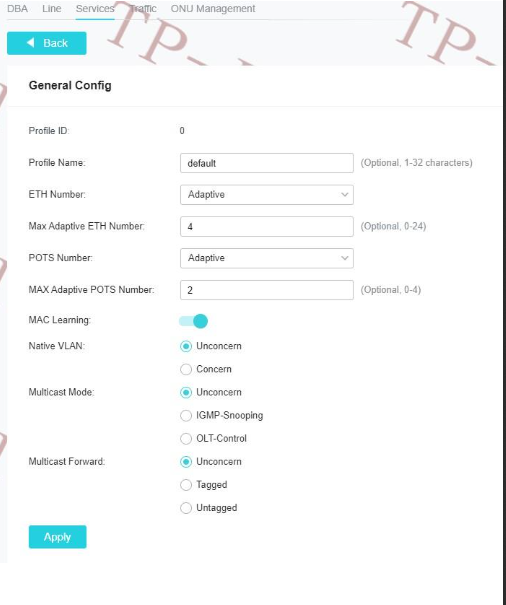Click the Max Adaptive ETH Number field
This screenshot has width=506, height=605.
coord(267,226)
